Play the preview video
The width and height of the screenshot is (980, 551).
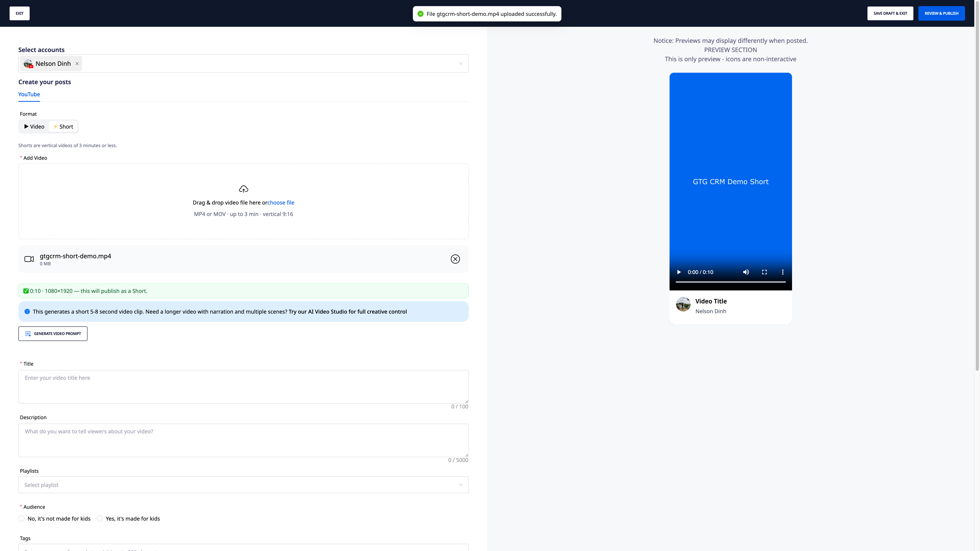click(x=679, y=272)
